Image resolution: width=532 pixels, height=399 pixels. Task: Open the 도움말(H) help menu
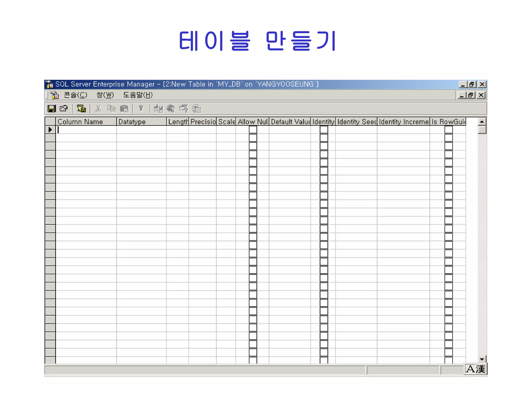tap(138, 95)
